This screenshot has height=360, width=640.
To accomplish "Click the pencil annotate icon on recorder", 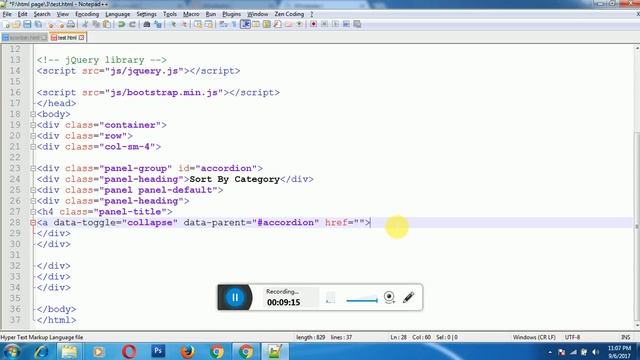I will (409, 297).
